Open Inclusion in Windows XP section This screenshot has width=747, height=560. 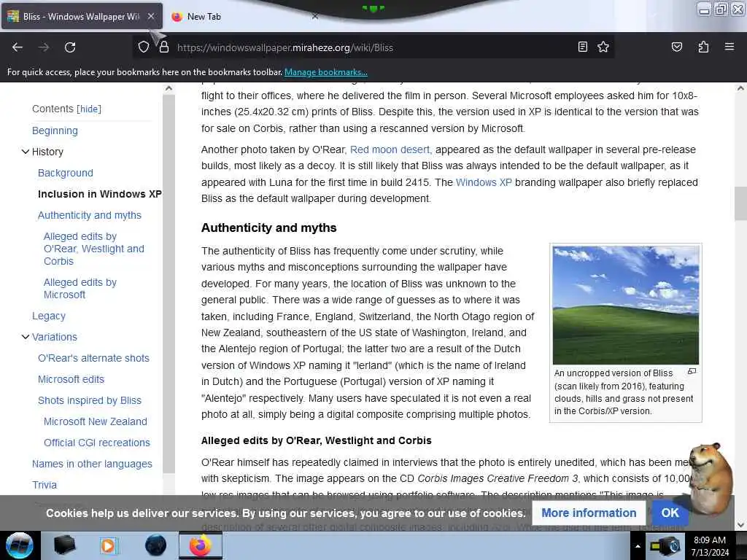[99, 194]
